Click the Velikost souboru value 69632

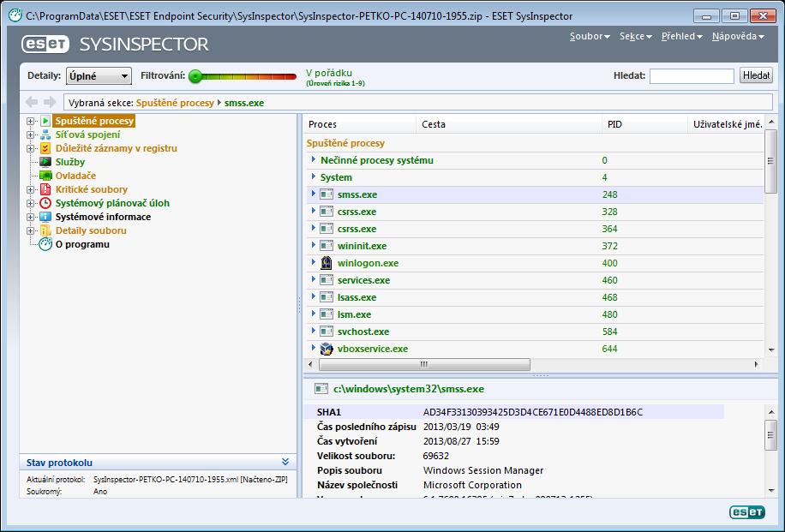436,456
